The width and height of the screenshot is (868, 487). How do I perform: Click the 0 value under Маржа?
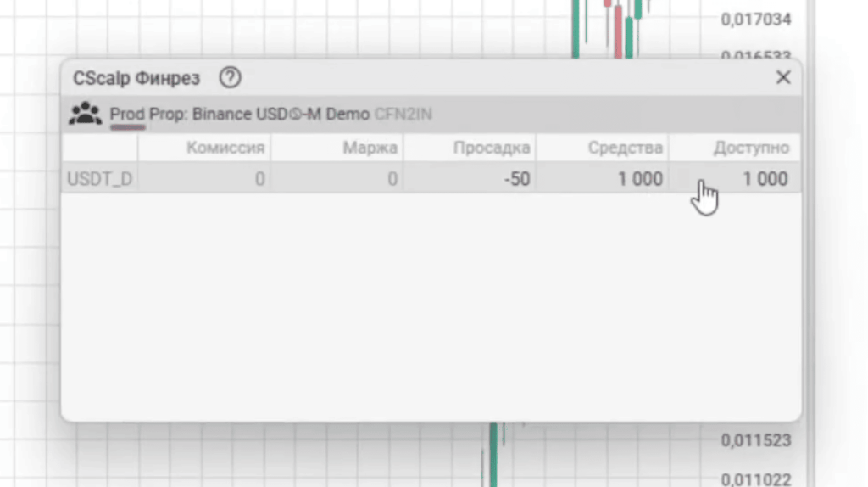[x=392, y=179]
